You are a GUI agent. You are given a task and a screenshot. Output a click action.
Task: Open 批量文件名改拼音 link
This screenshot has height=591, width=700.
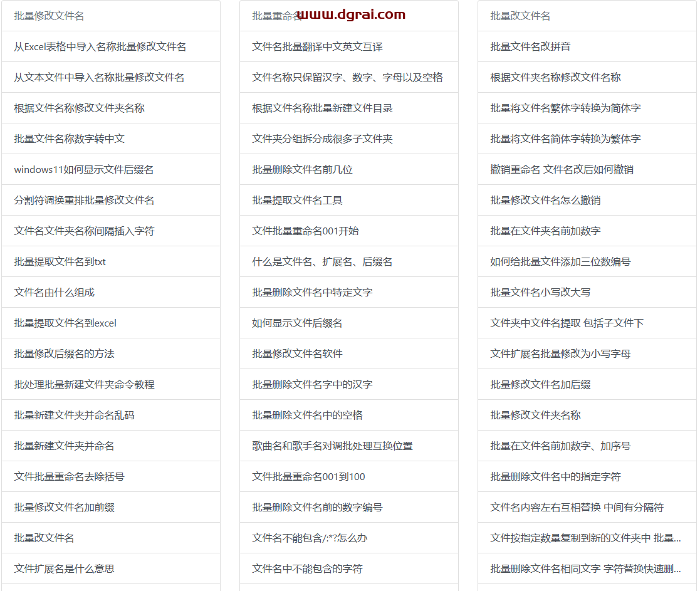pyautogui.click(x=530, y=46)
